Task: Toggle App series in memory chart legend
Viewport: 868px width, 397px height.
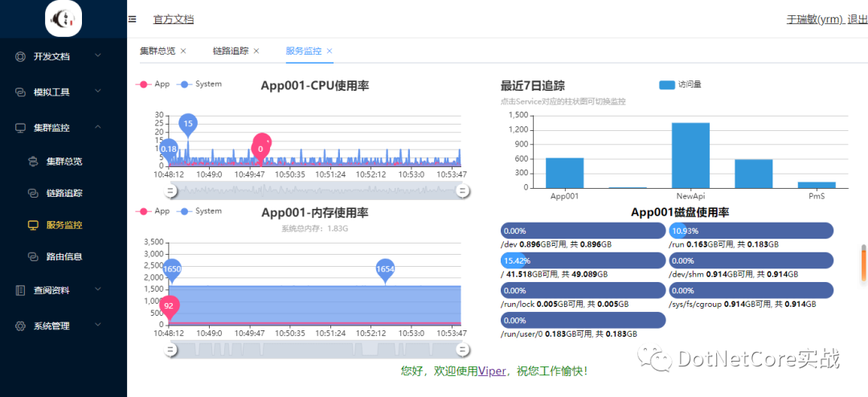Action: coord(154,211)
